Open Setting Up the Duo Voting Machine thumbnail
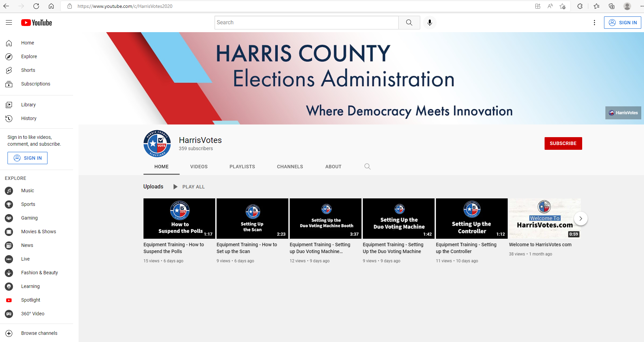Image resolution: width=644 pixels, height=342 pixels. (x=399, y=219)
